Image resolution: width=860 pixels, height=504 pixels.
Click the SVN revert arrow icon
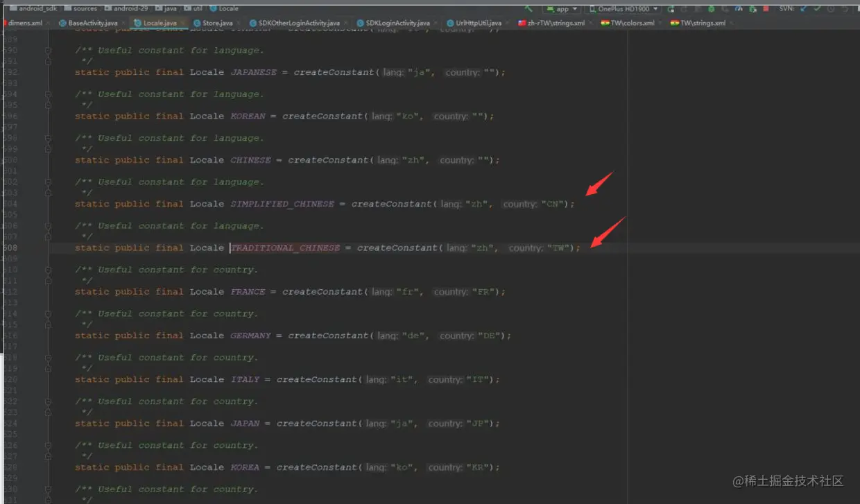click(x=845, y=9)
